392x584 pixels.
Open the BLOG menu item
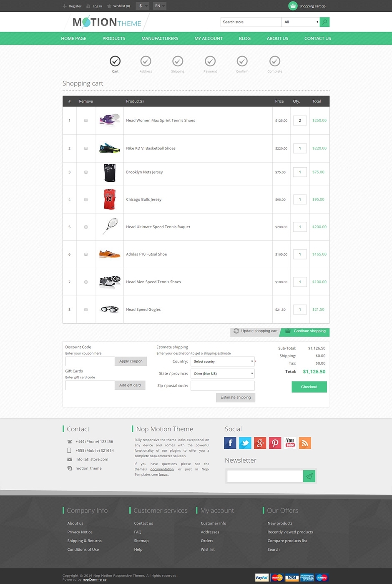pos(245,38)
